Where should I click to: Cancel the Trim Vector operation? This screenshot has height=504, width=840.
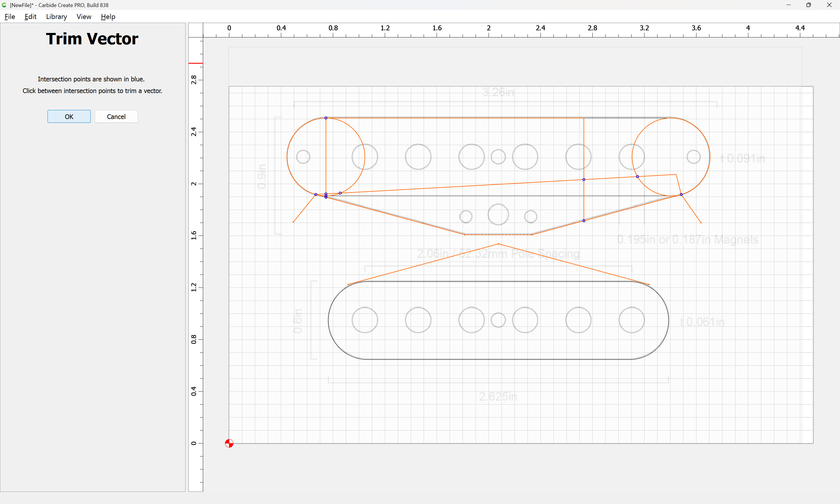pos(116,116)
